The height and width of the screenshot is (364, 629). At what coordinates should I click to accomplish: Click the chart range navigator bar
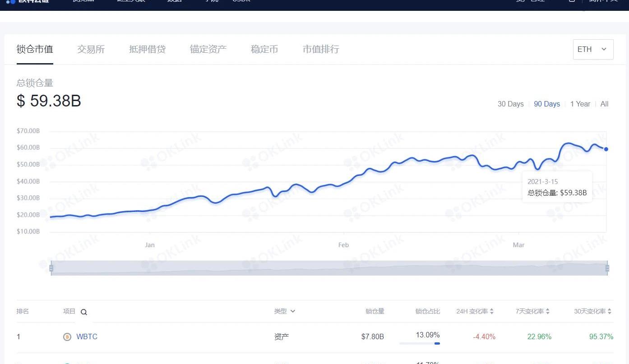[329, 268]
